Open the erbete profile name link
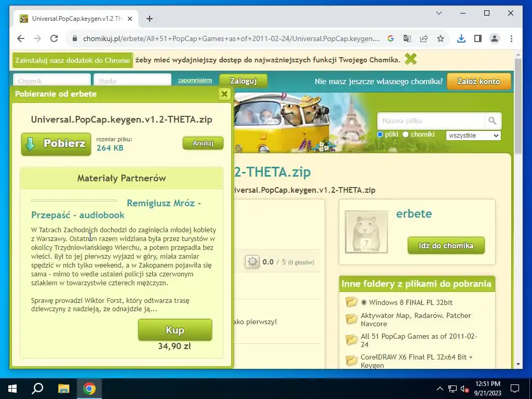The width and height of the screenshot is (532, 399). click(414, 214)
